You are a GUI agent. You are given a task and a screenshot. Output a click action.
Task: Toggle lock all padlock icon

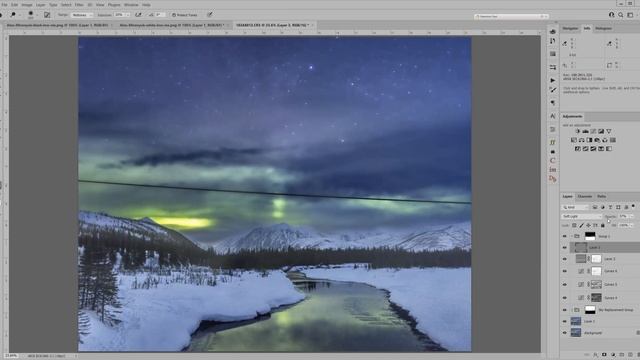point(602,225)
